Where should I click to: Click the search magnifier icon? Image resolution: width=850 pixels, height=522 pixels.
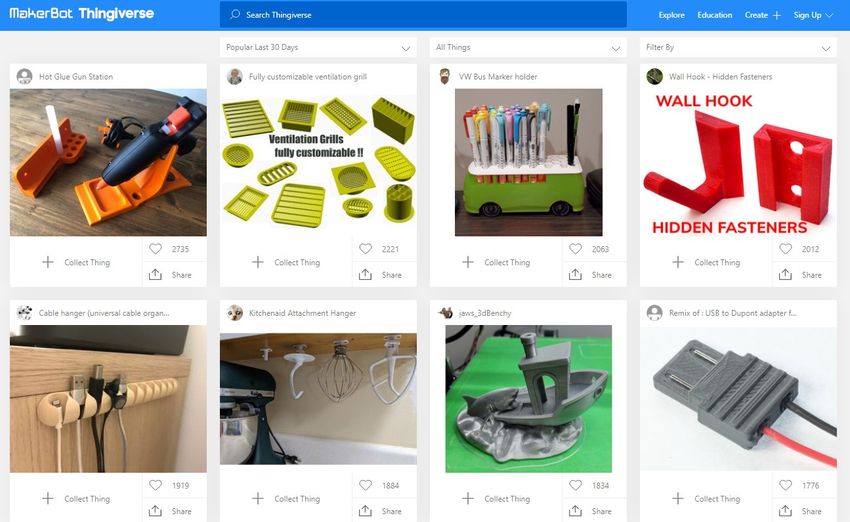coord(235,14)
